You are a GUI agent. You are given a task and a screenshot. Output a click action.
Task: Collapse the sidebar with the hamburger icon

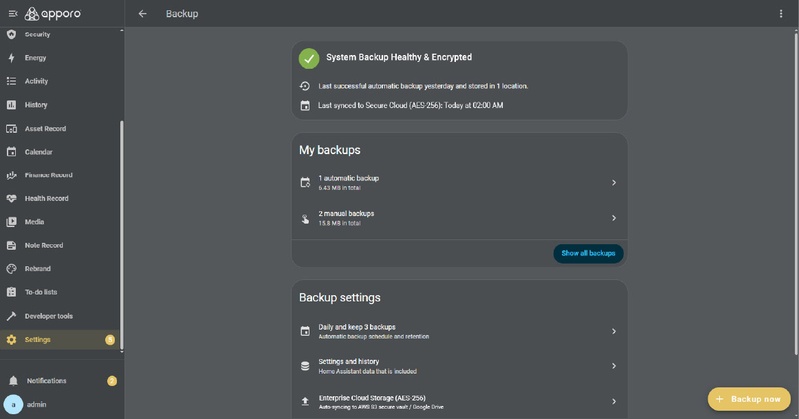(x=13, y=14)
